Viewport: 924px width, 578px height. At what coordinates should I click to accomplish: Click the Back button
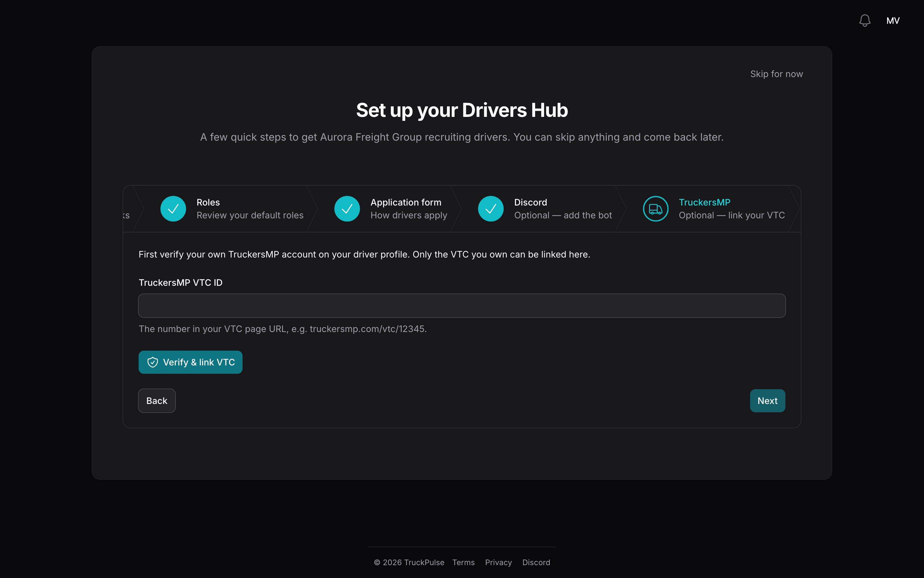point(157,401)
